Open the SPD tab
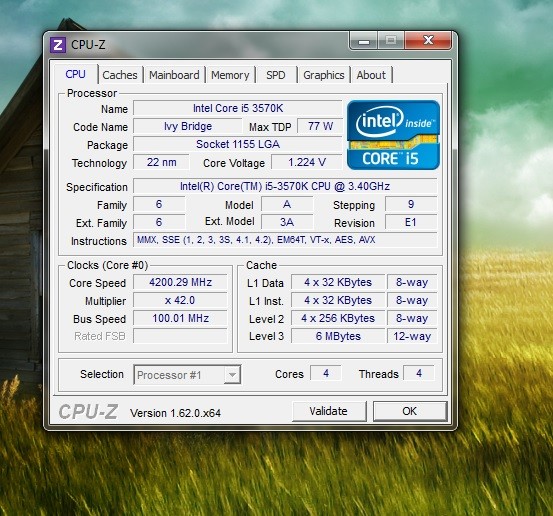Image resolution: width=553 pixels, height=516 pixels. pos(276,75)
